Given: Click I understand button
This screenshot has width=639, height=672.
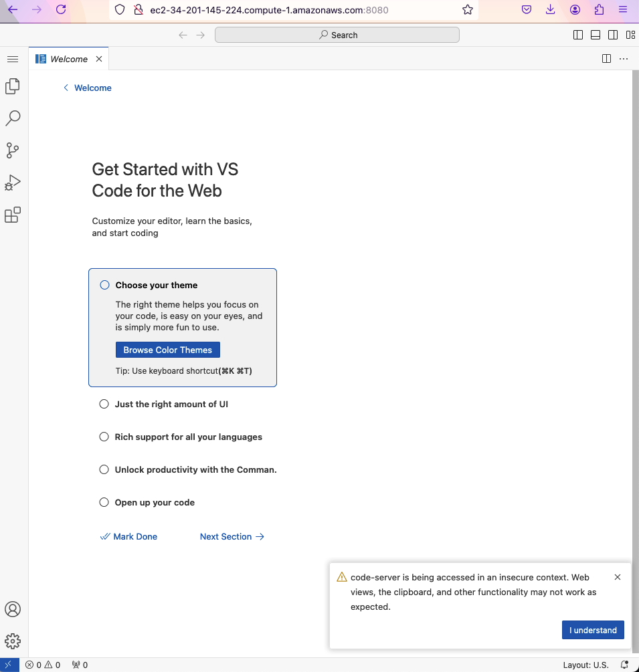Looking at the screenshot, I should pos(593,630).
